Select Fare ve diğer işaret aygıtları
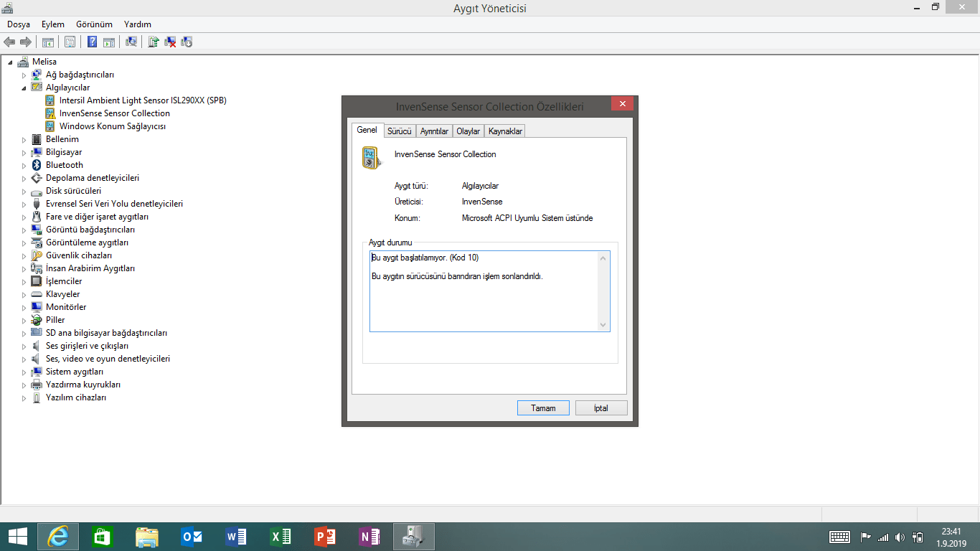The width and height of the screenshot is (980, 551). pyautogui.click(x=97, y=217)
